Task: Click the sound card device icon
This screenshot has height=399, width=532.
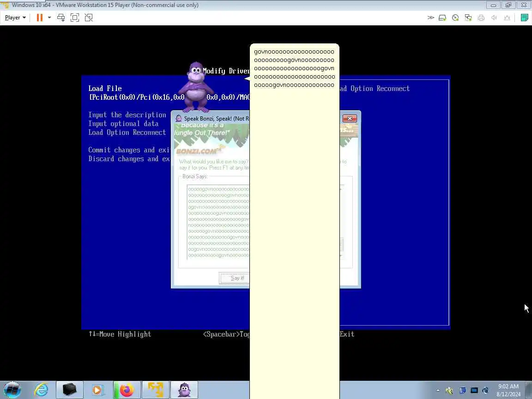Action: tap(494, 18)
